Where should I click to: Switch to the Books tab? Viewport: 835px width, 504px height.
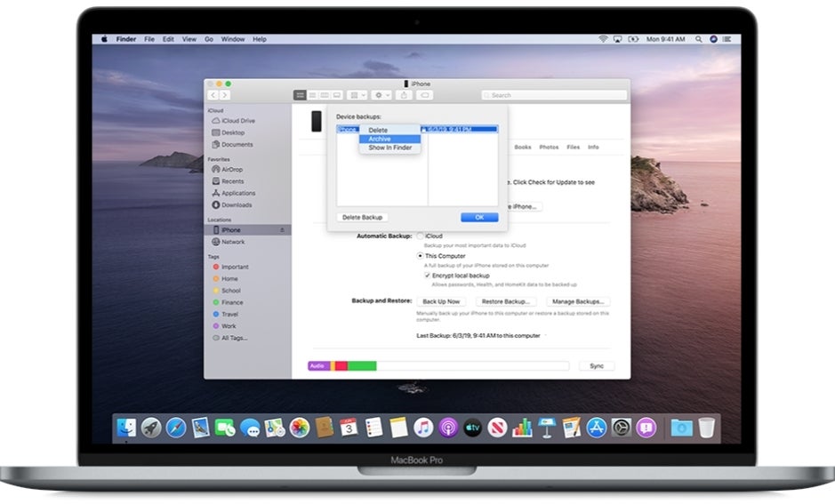pos(522,148)
